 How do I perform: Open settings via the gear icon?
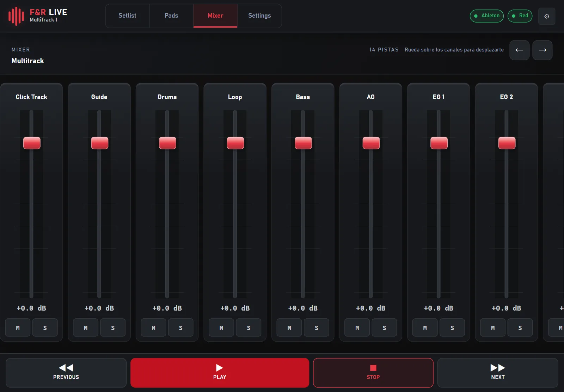(546, 16)
